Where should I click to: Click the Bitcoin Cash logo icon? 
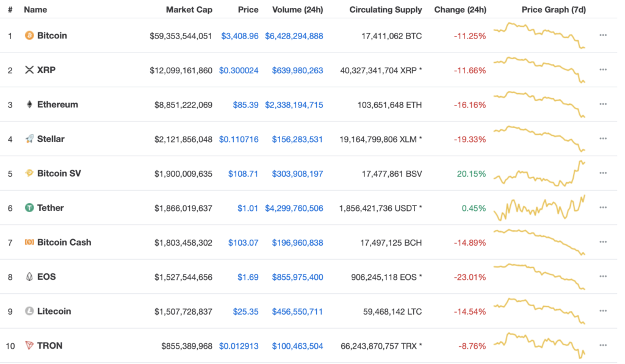coord(29,243)
